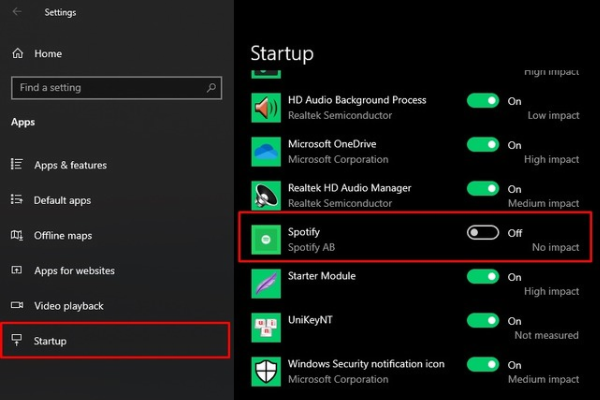This screenshot has height=400, width=600.
Task: Turn off Microsoft OneDrive startup toggle
Action: pyautogui.click(x=483, y=145)
